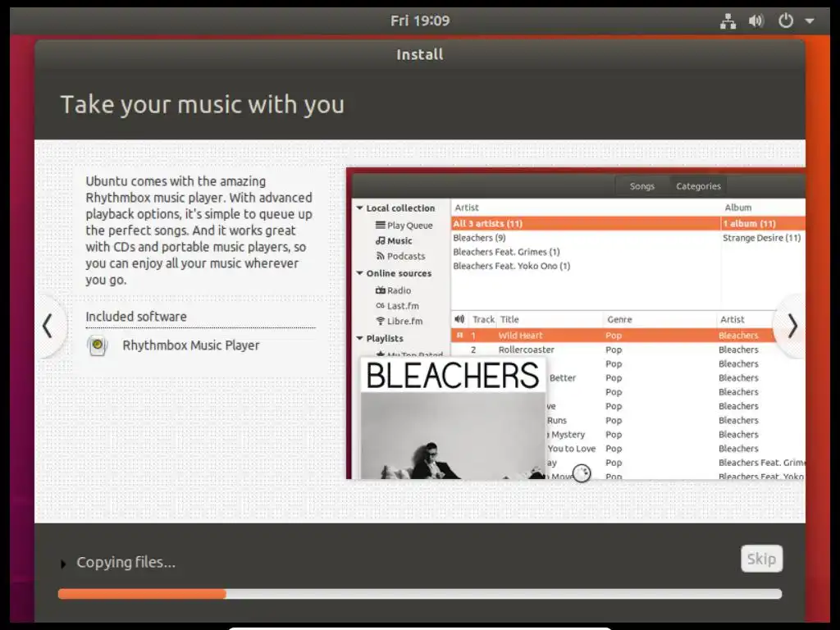Click the Rhythmbox Music Player label
The width and height of the screenshot is (840, 630).
coord(190,345)
